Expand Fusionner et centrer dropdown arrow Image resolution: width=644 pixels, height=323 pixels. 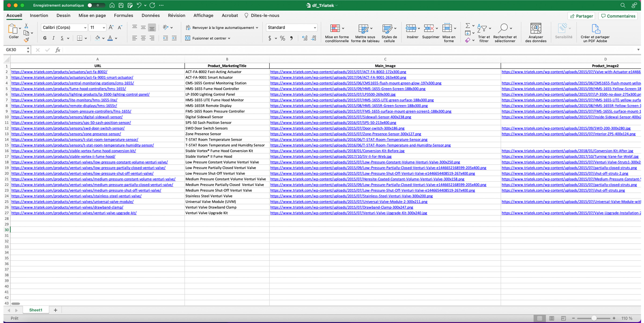pyautogui.click(x=229, y=38)
